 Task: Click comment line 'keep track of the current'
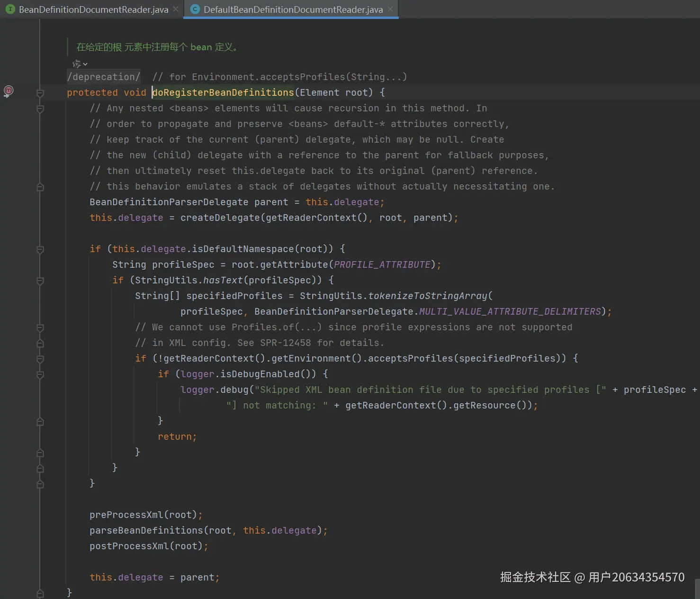(297, 139)
